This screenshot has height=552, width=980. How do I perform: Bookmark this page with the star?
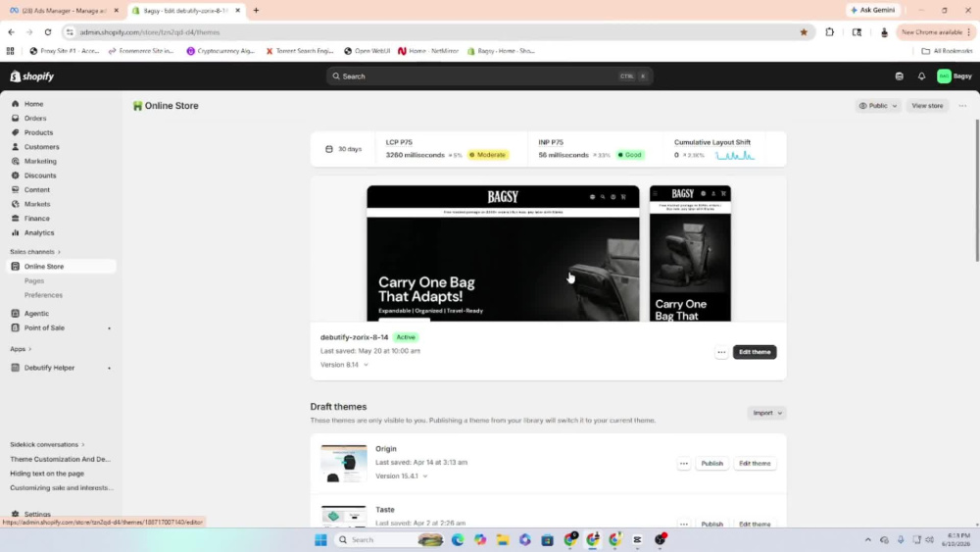point(804,32)
